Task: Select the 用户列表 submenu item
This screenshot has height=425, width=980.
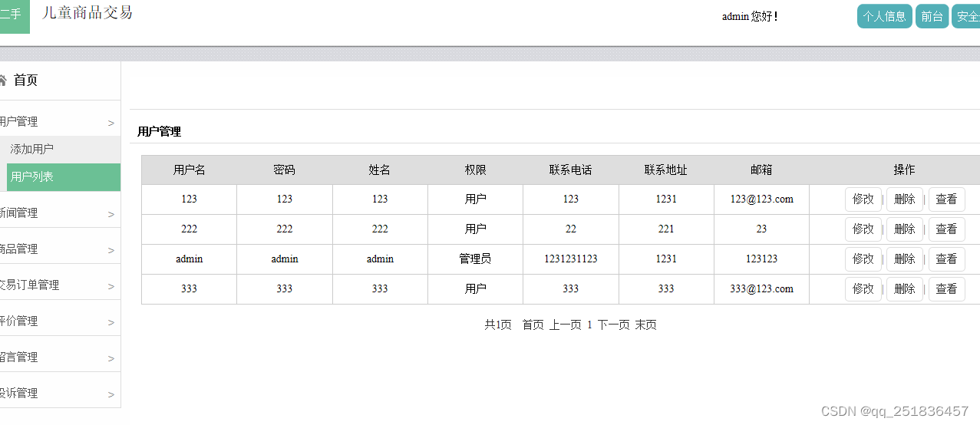Action: point(64,177)
